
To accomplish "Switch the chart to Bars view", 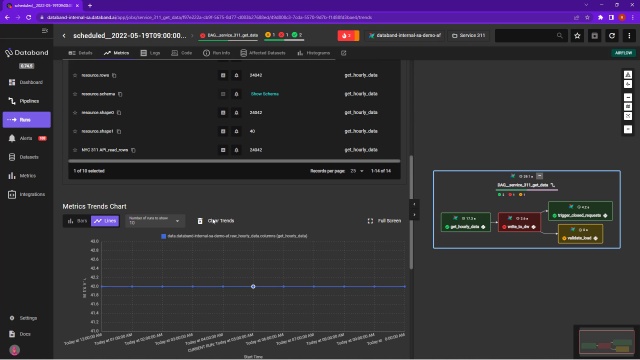I will [x=77, y=221].
